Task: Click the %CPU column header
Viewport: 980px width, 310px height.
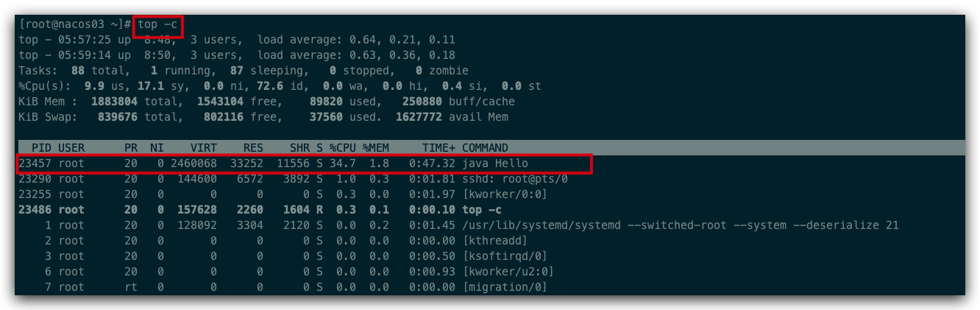Action: click(x=342, y=148)
